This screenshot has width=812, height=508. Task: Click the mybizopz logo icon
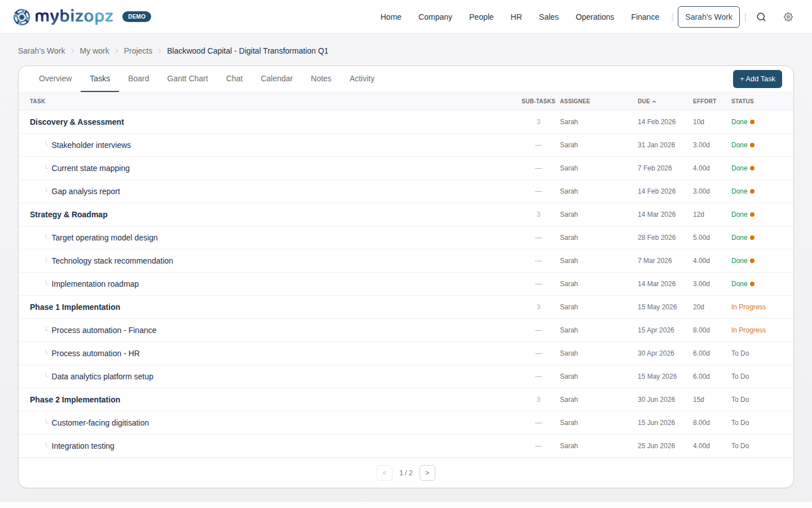[22, 17]
